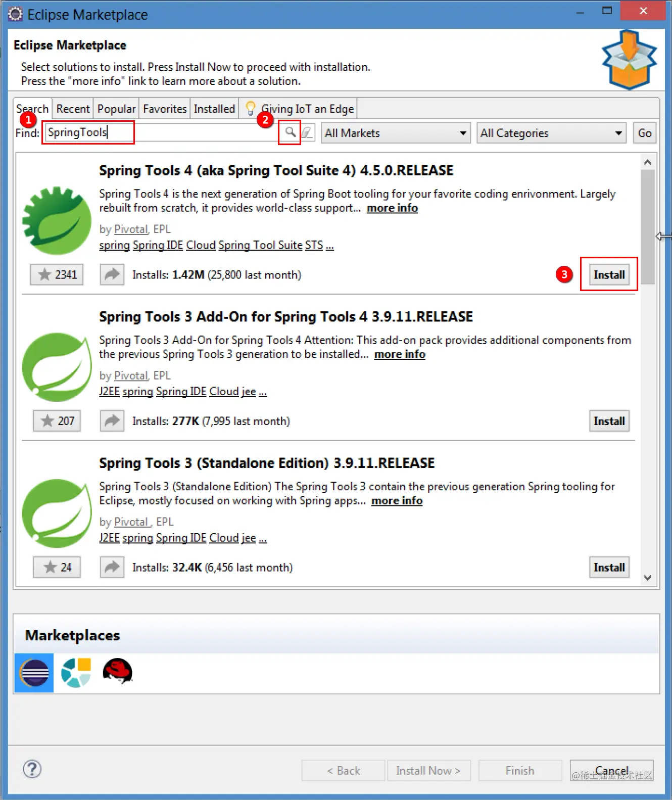Image resolution: width=672 pixels, height=800 pixels.
Task: Click the search magnifier icon
Action: tap(290, 132)
